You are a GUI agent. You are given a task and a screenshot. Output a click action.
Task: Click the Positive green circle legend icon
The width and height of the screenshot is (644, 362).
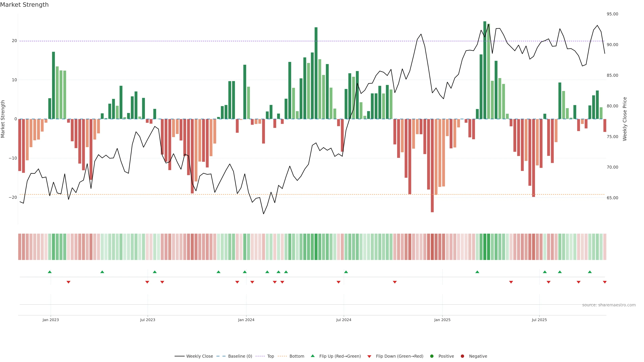tap(432, 356)
